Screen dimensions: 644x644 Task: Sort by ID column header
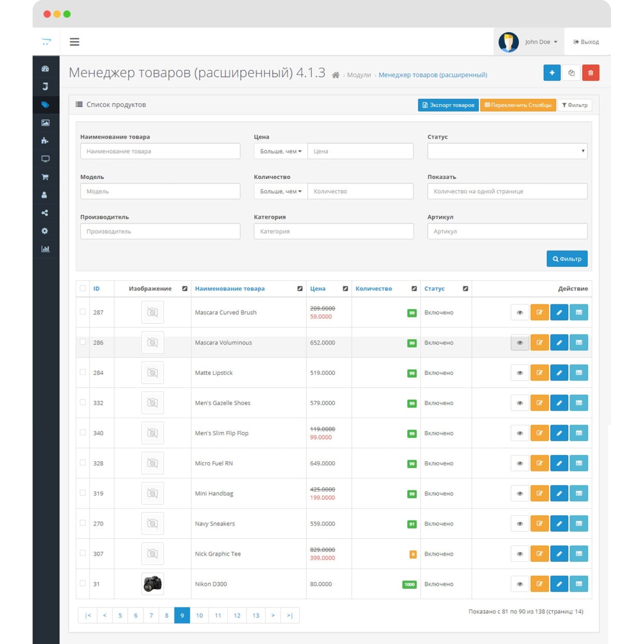coord(96,289)
